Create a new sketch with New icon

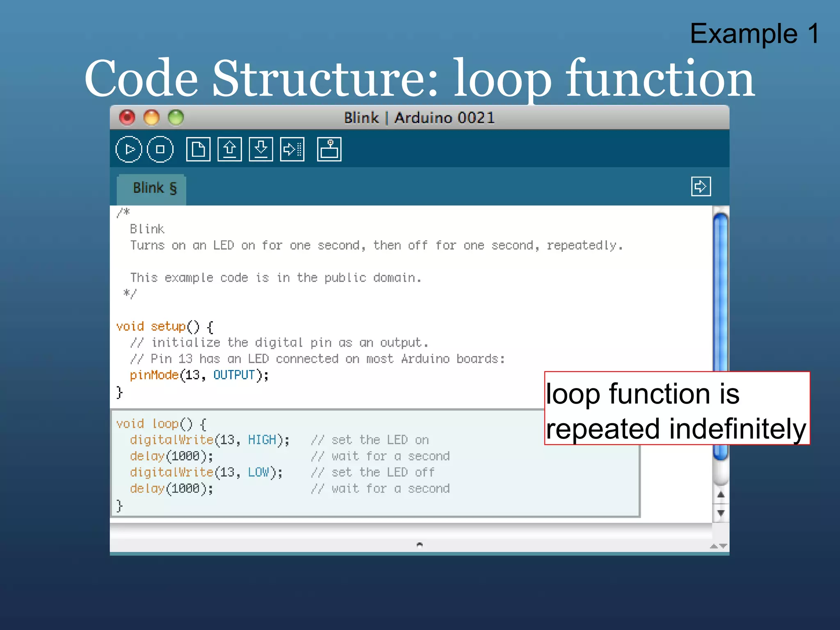[x=198, y=149]
